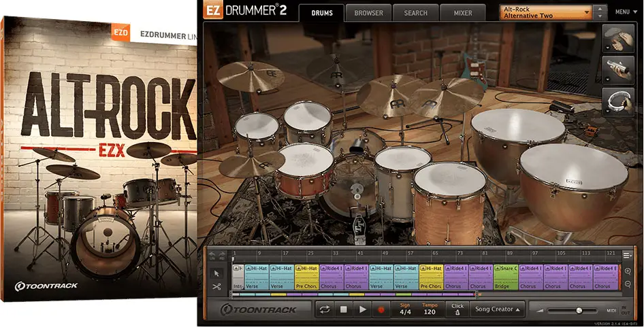Hit the dim cymbal behind the kit

point(337,74)
